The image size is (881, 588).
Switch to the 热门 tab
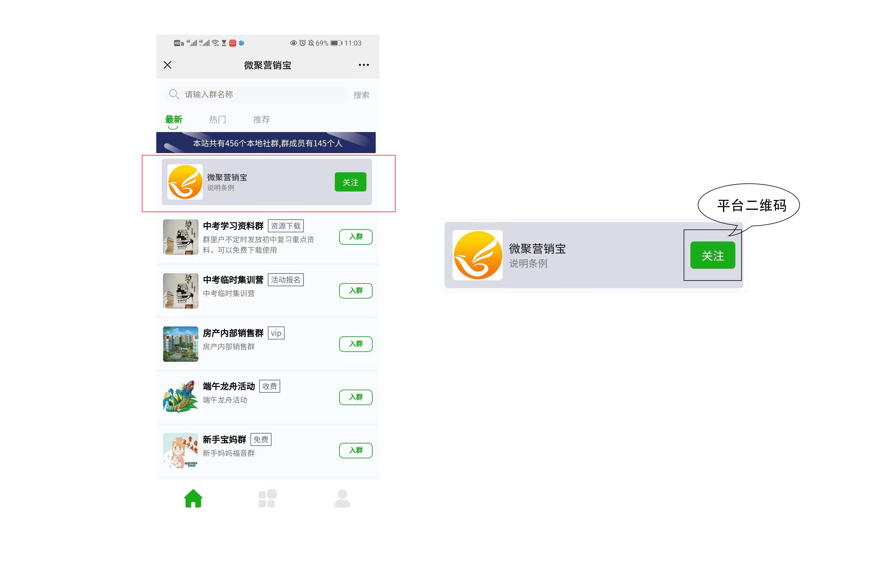(218, 120)
